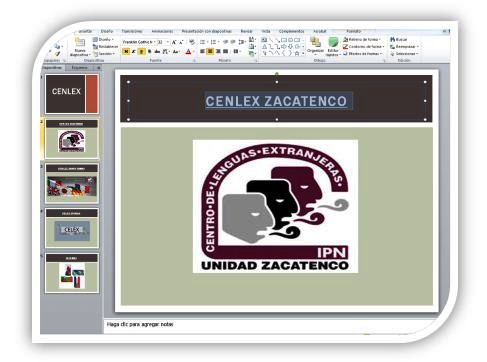Select the Unidad Zacatenco logo image on the slide
The image size is (487, 362).
click(275, 206)
